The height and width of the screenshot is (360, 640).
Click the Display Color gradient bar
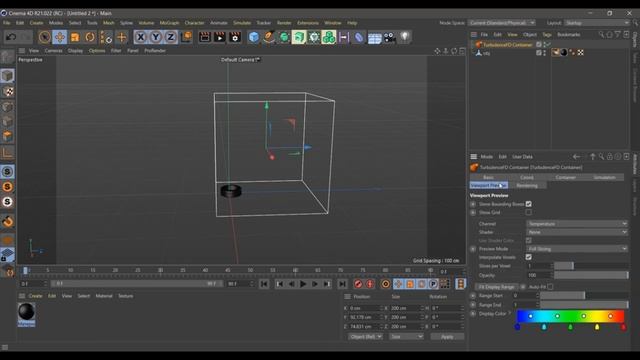(570, 316)
